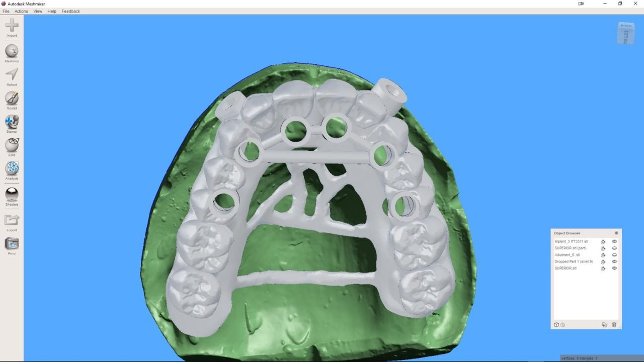The width and height of the screenshot is (644, 362).
Task: Toggle target magnet for Dropped Part 1
Action: tap(603, 261)
